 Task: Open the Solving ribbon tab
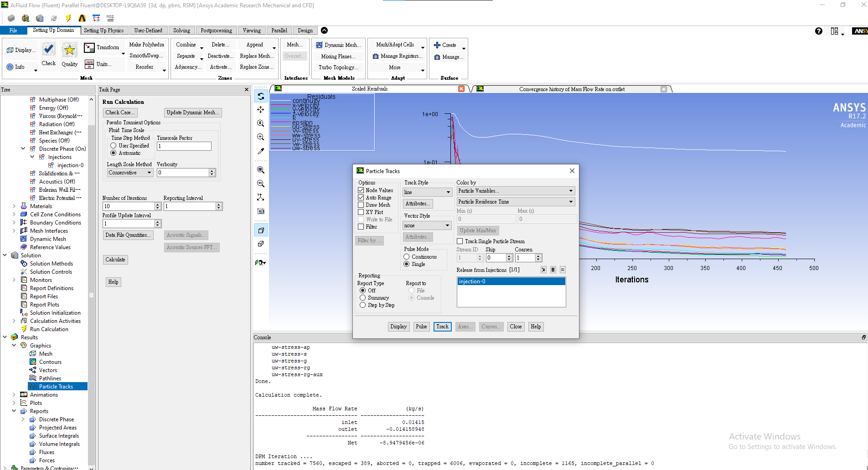[181, 31]
